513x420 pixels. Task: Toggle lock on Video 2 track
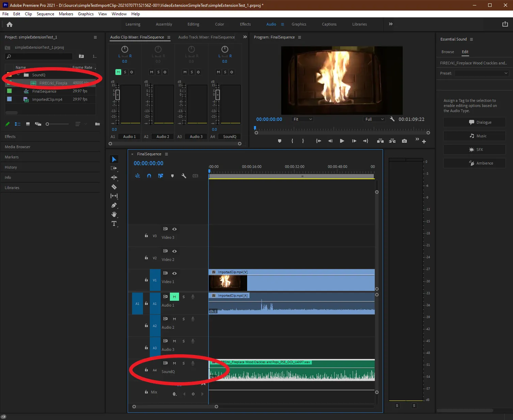click(x=146, y=258)
